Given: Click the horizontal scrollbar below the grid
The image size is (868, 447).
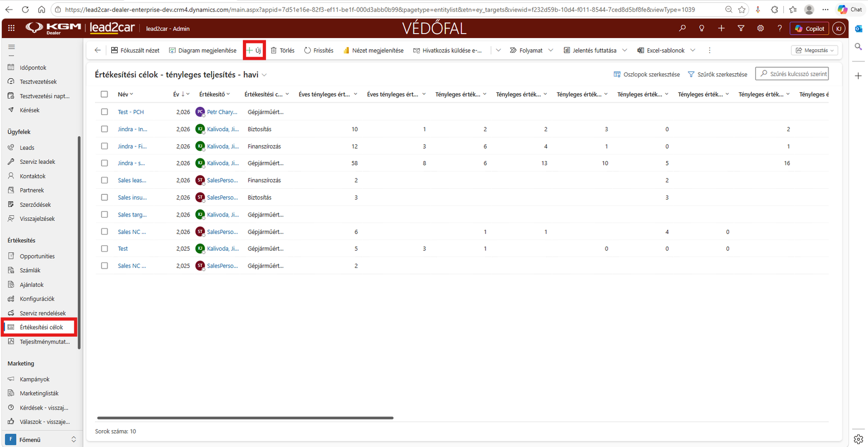Looking at the screenshot, I should 245,418.
